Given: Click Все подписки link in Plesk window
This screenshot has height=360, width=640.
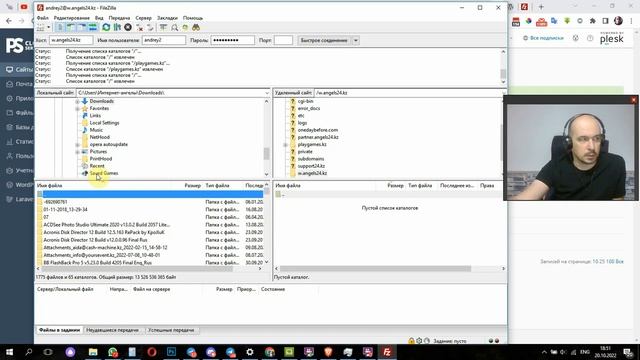Looking at the screenshot, I should tap(547, 38).
